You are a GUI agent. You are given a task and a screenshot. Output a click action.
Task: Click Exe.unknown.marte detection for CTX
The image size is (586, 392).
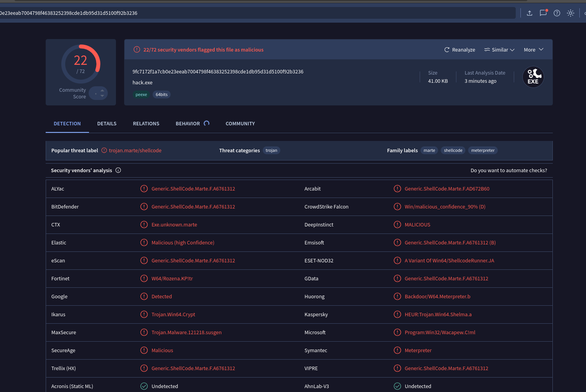point(175,225)
